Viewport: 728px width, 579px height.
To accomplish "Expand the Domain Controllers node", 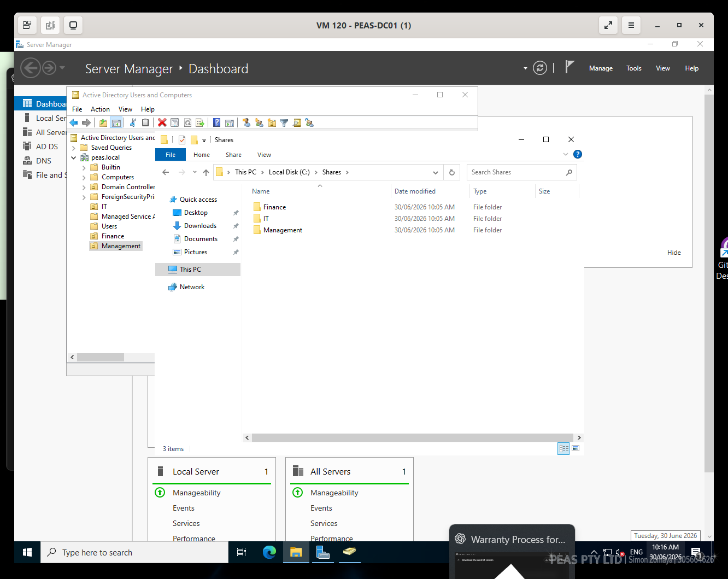I will [84, 187].
